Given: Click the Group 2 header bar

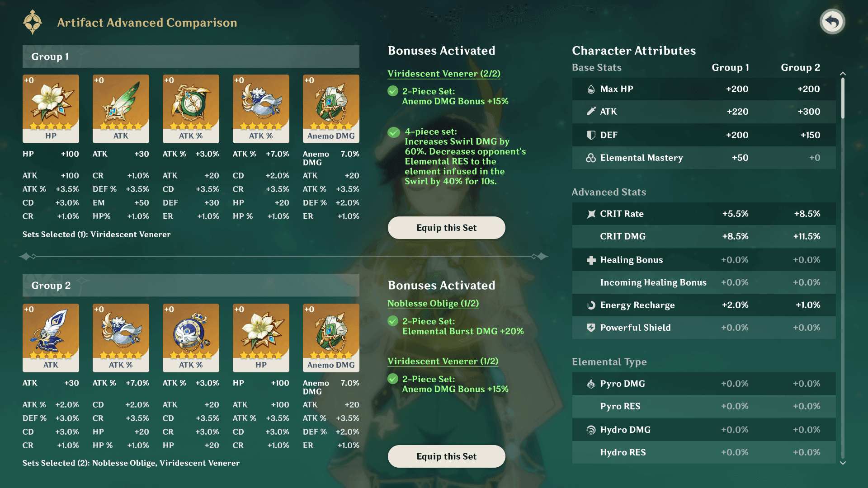Looking at the screenshot, I should pos(191,286).
